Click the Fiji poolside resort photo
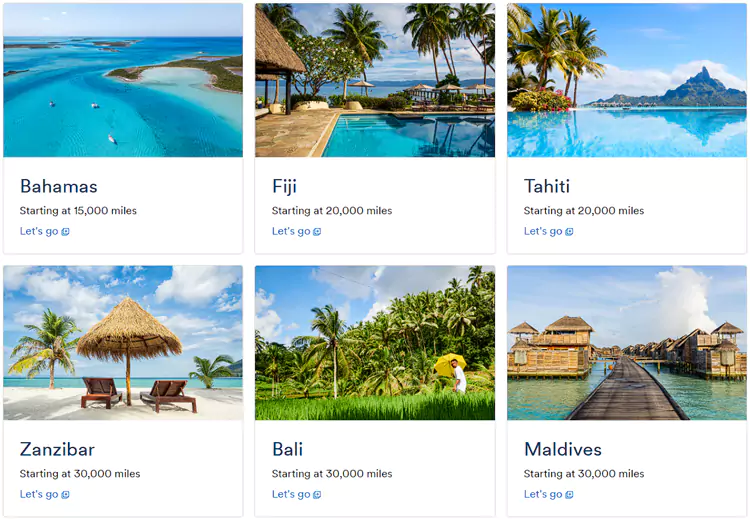 375,80
